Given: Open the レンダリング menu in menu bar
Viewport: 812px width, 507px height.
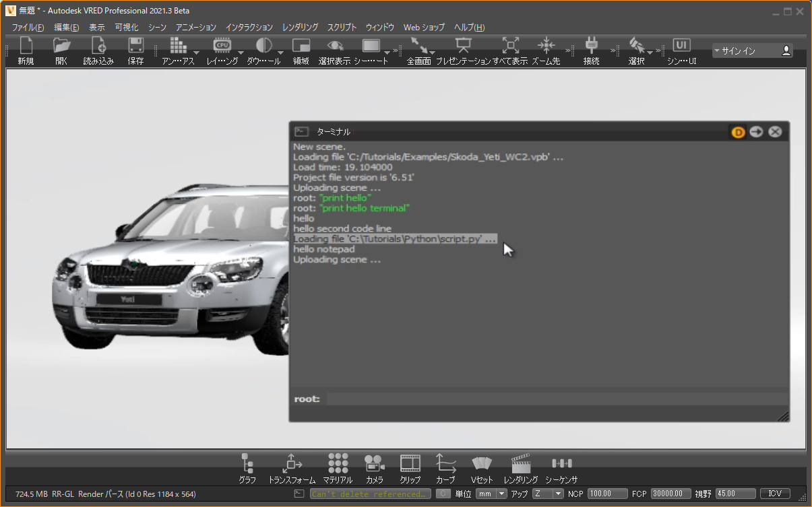Looking at the screenshot, I should tap(300, 28).
